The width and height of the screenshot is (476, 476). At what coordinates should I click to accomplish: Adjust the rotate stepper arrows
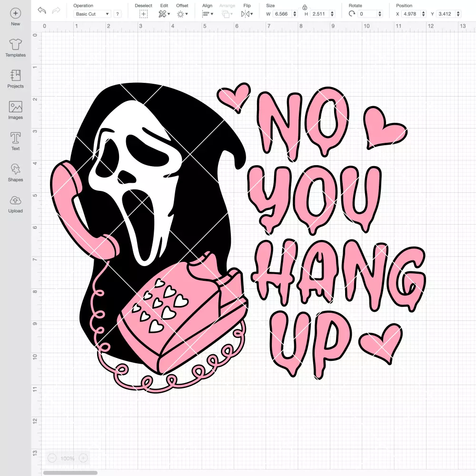379,14
